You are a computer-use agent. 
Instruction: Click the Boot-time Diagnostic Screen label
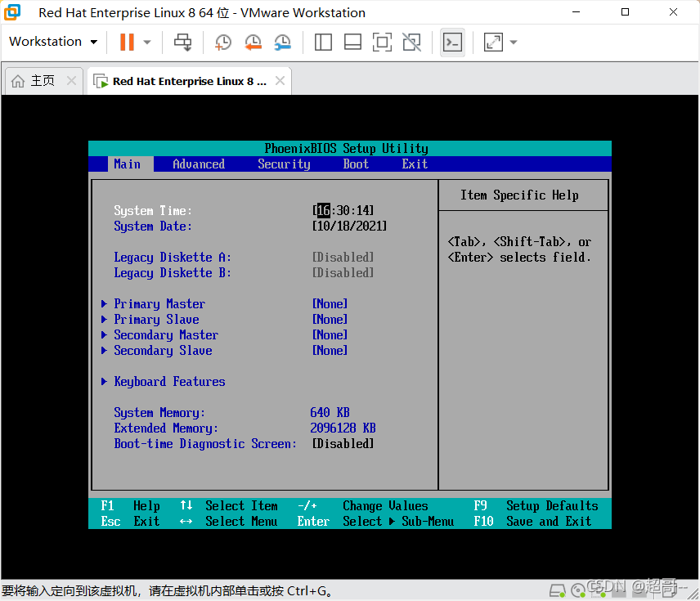coord(205,444)
